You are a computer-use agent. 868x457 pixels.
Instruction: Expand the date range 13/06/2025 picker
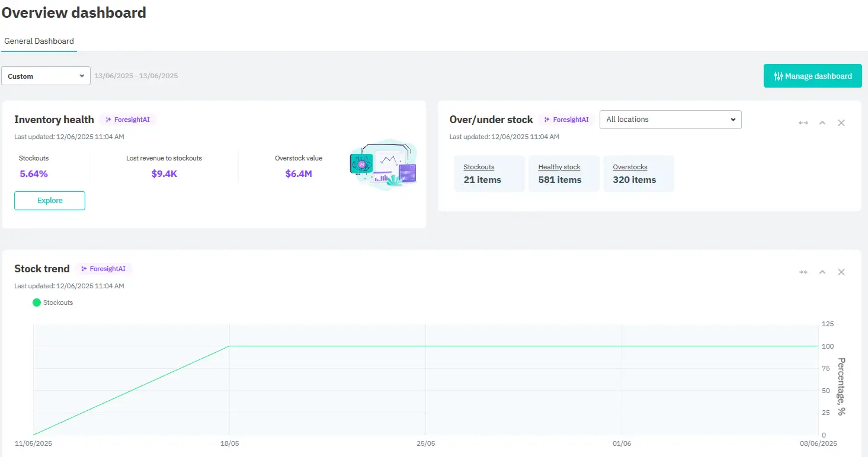pos(136,76)
